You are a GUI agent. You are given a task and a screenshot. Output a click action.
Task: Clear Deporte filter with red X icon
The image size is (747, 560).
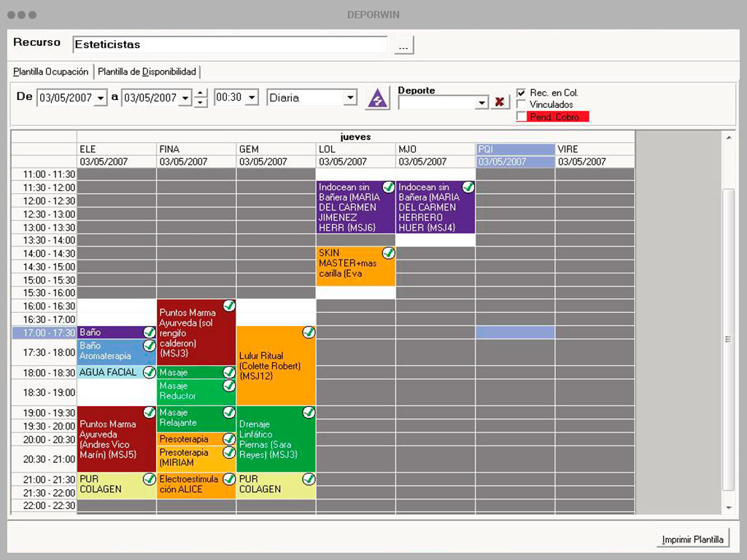(499, 102)
